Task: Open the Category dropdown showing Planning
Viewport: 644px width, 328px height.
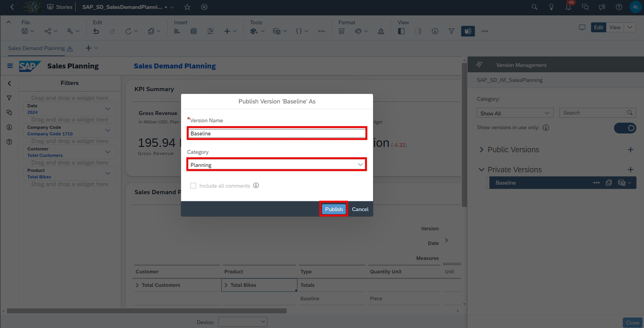Action: (276, 165)
